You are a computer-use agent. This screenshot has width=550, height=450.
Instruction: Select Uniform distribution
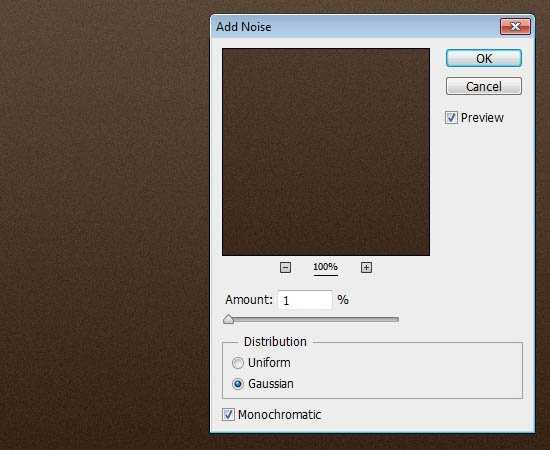[238, 363]
